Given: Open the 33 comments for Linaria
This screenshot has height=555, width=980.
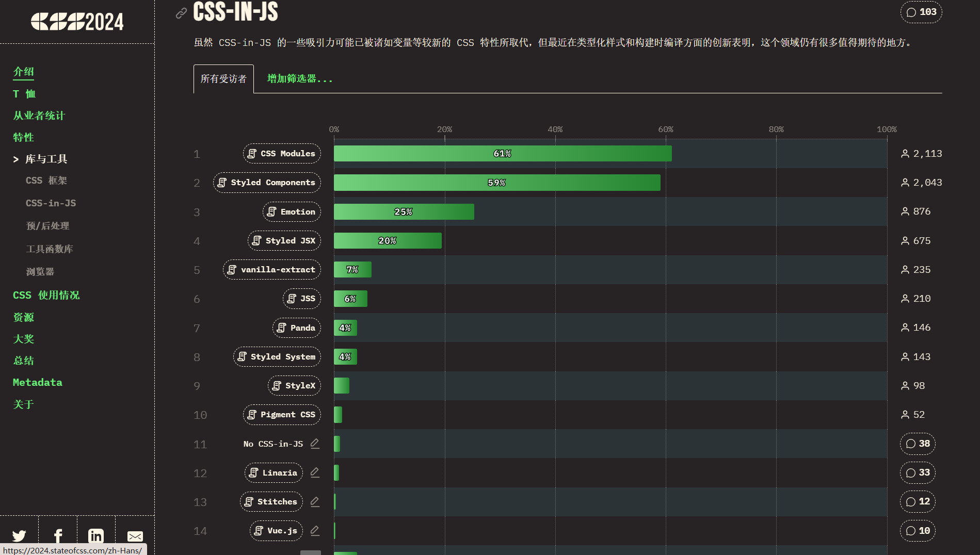Looking at the screenshot, I should pos(918,472).
